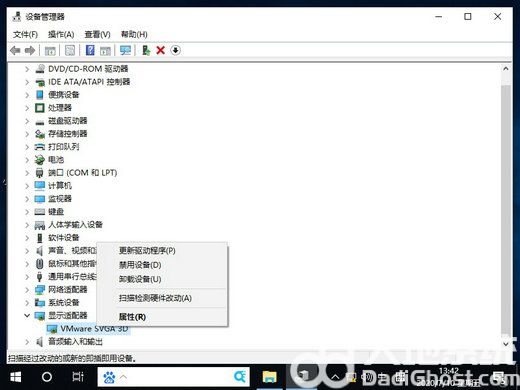
Task: Select the 便携设备 tree row text
Action: pyautogui.click(x=64, y=95)
